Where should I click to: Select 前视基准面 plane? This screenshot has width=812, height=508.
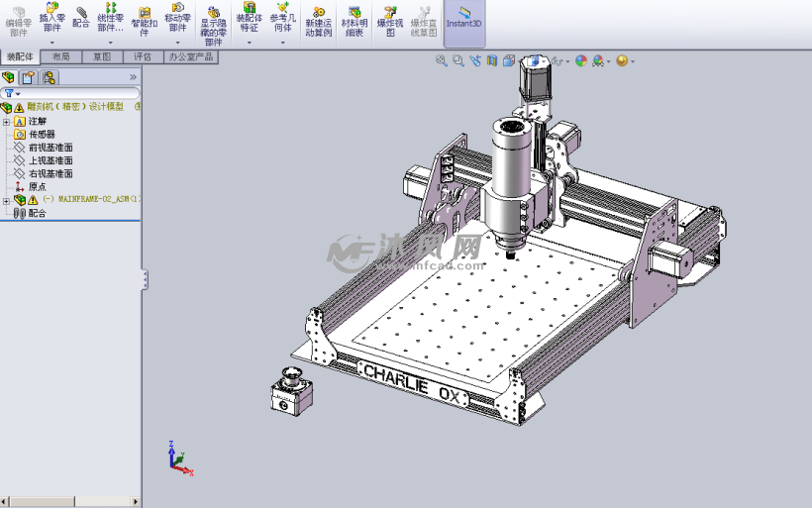coord(51,148)
